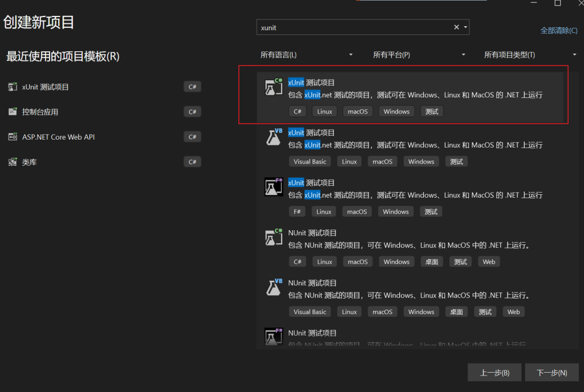Clear search text with the X button
The image size is (584, 392).
point(456,27)
